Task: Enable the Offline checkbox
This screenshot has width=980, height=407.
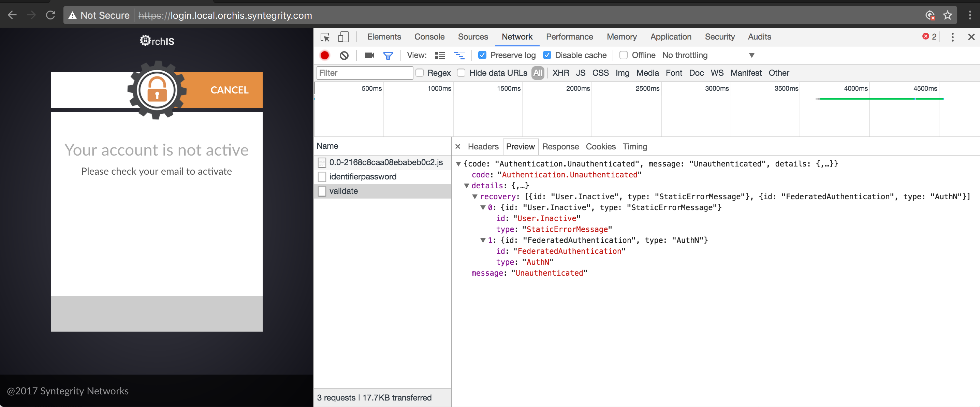Action: click(x=624, y=55)
